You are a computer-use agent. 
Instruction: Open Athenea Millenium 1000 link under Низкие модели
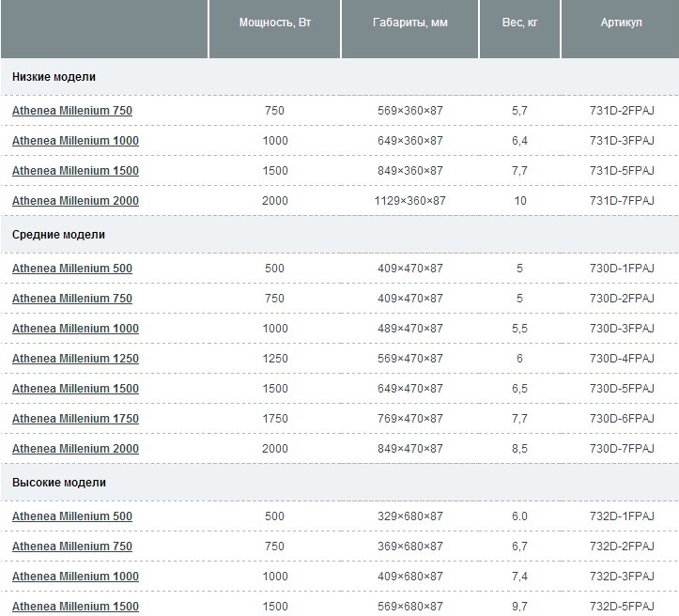(x=75, y=141)
